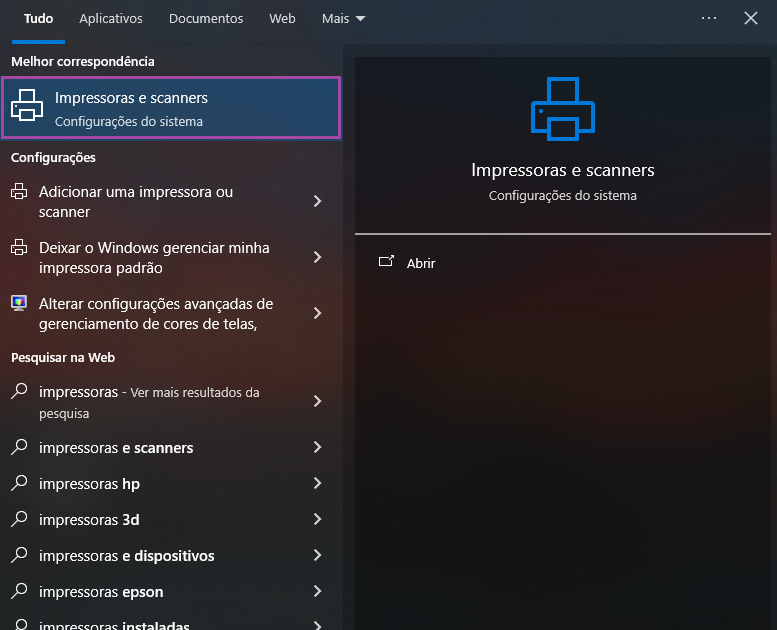This screenshot has width=777, height=630.
Task: Open Impressoras e scanners best match result
Action: click(171, 108)
